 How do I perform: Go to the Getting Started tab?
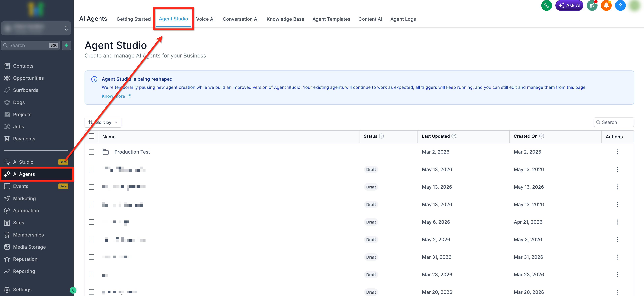[134, 19]
